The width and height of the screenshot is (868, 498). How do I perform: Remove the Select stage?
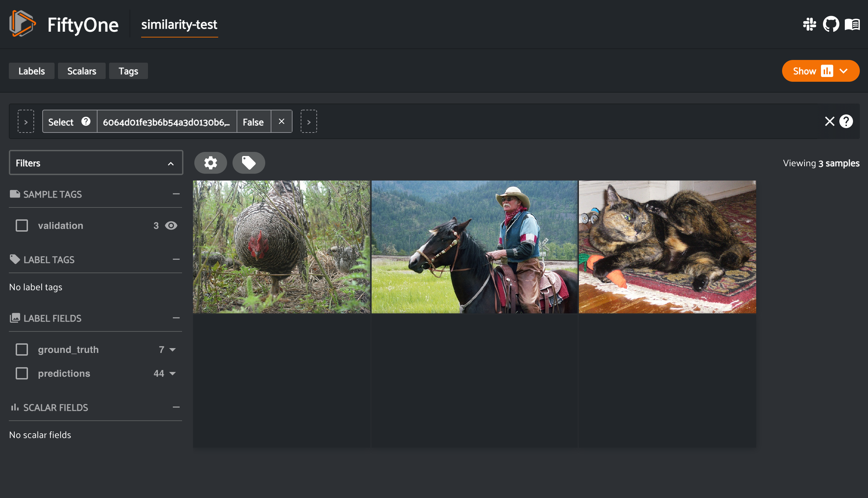click(x=281, y=121)
